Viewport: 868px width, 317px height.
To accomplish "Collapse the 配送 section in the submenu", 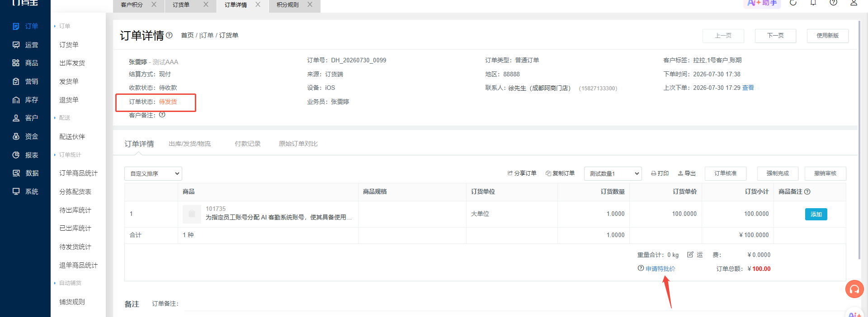I will point(62,118).
